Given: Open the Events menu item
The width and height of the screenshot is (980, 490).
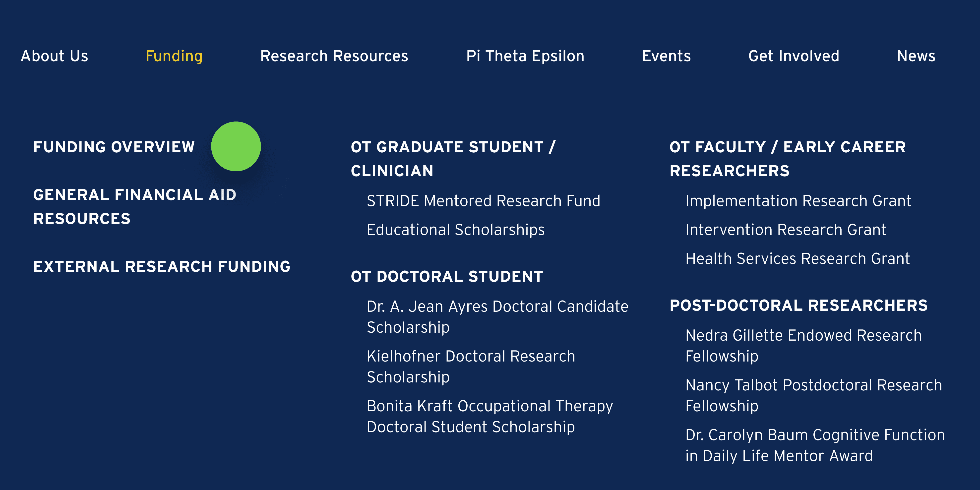Looking at the screenshot, I should (x=666, y=56).
